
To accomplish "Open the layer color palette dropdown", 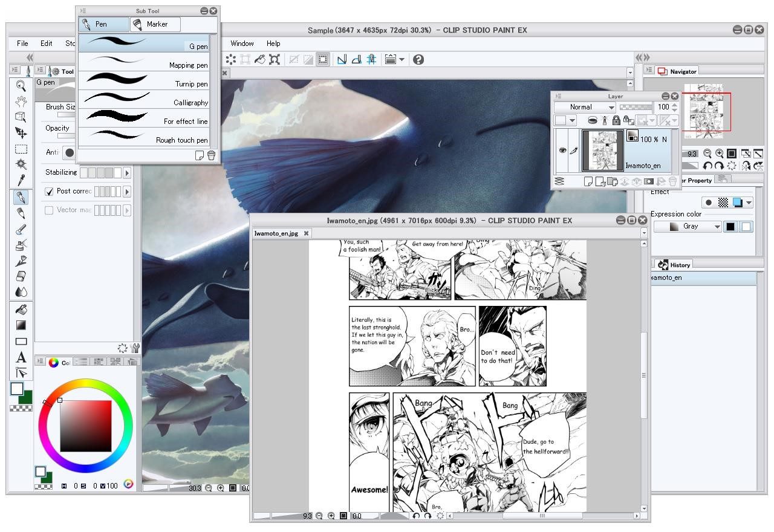I will click(x=572, y=120).
